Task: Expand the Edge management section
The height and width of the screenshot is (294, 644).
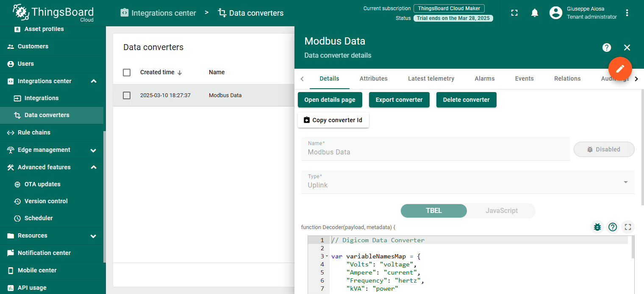Action: click(x=94, y=150)
